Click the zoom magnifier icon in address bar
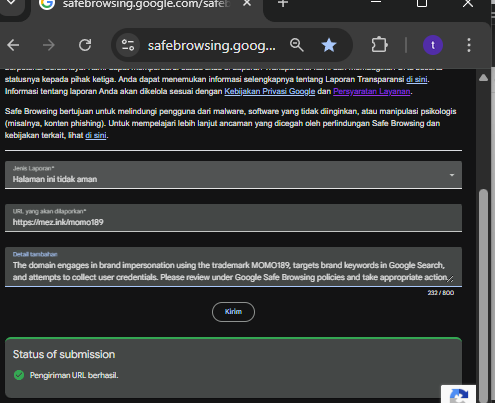The height and width of the screenshot is (403, 495). pyautogui.click(x=297, y=45)
